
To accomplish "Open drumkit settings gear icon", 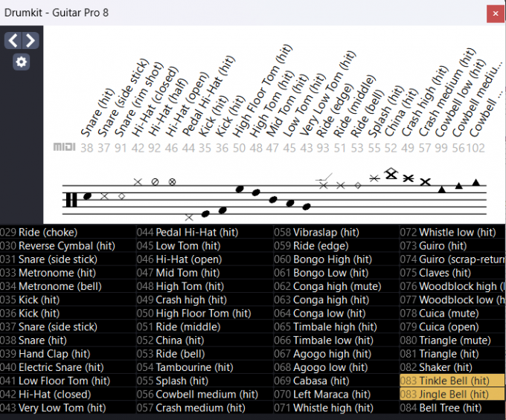I will 22,62.
